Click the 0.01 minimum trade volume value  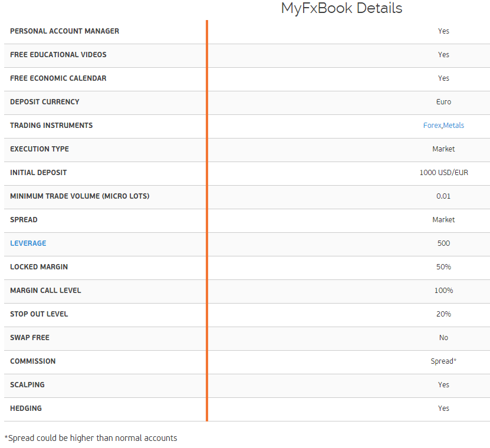point(443,196)
